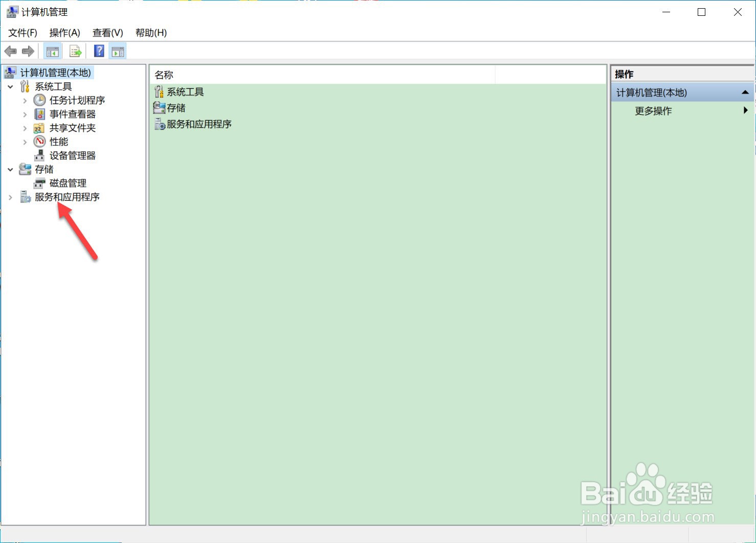
Task: Click the Computer Management window title icon
Action: tap(12, 12)
